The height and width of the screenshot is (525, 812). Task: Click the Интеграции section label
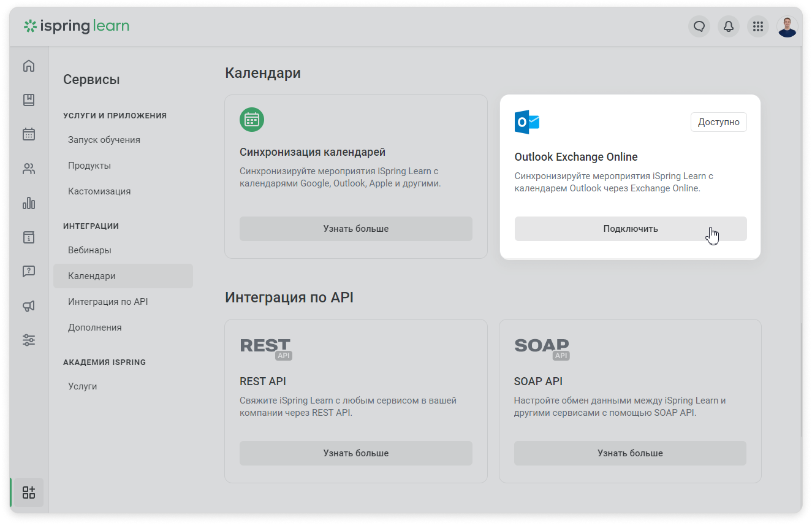click(x=91, y=226)
